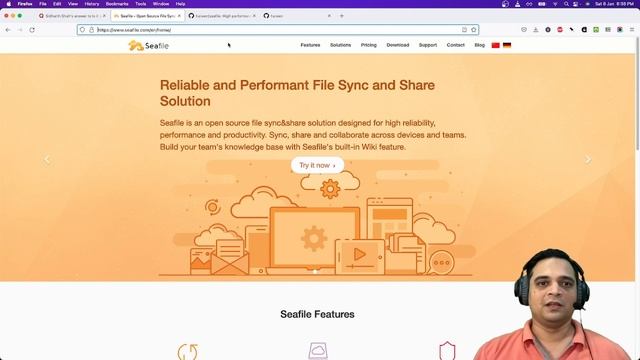Open the Firefox hamburger application menu
The height and width of the screenshot is (360, 640).
pyautogui.click(x=632, y=30)
